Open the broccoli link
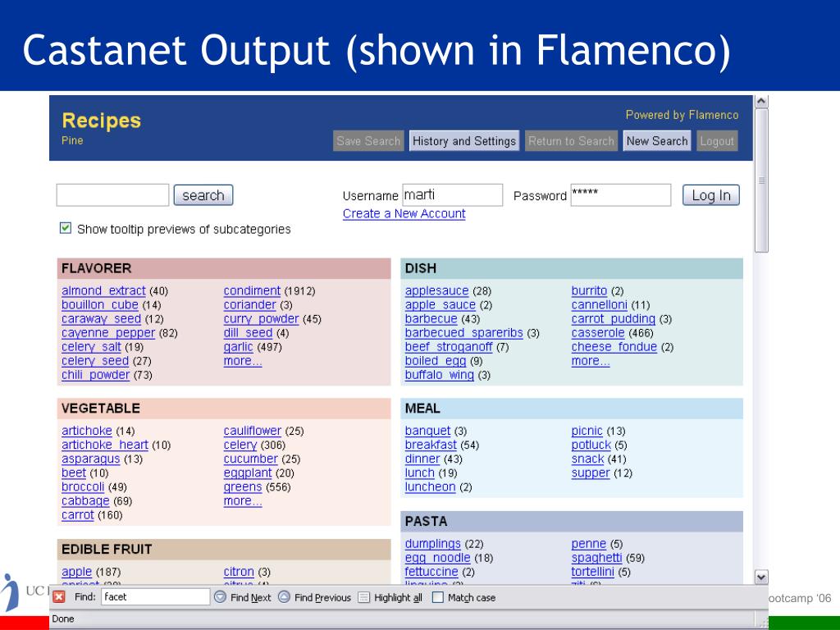This screenshot has width=840, height=630. click(83, 487)
